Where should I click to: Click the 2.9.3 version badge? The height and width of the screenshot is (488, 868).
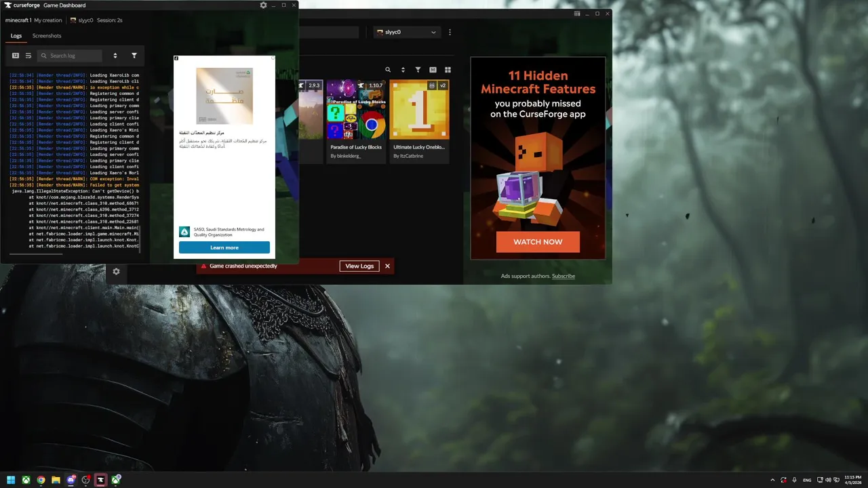[x=314, y=85]
